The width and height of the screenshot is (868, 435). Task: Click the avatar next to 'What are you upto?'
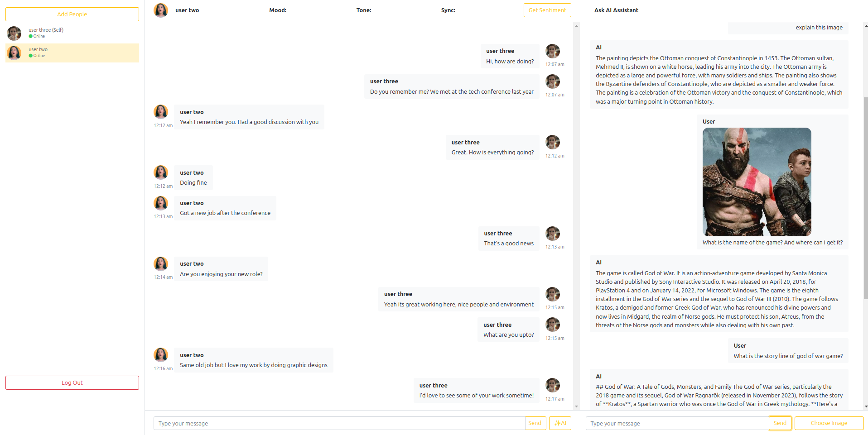(x=553, y=324)
